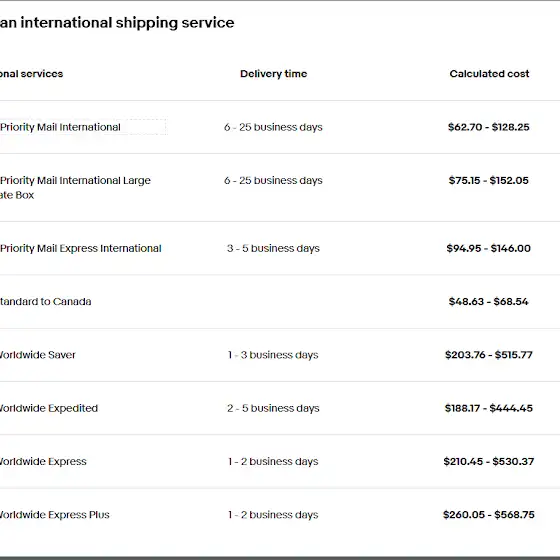Image resolution: width=560 pixels, height=560 pixels.
Task: Click the Delivery time column header
Action: (x=274, y=74)
